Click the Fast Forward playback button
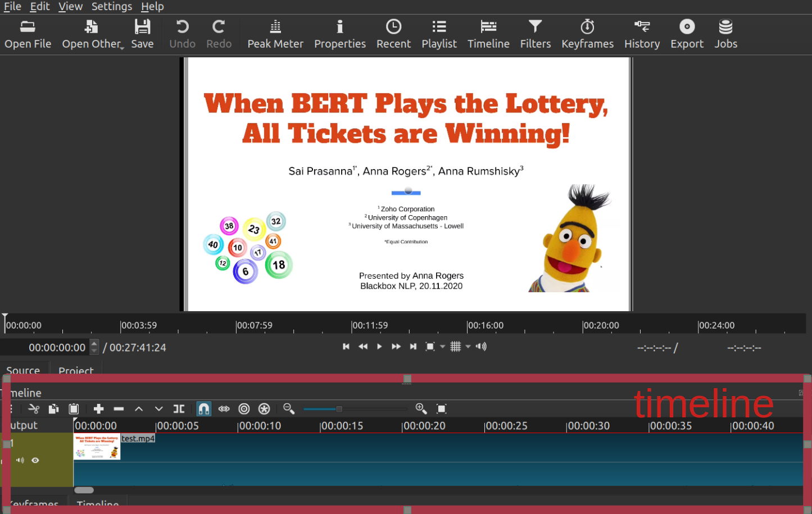This screenshot has width=812, height=514. pyautogui.click(x=396, y=347)
